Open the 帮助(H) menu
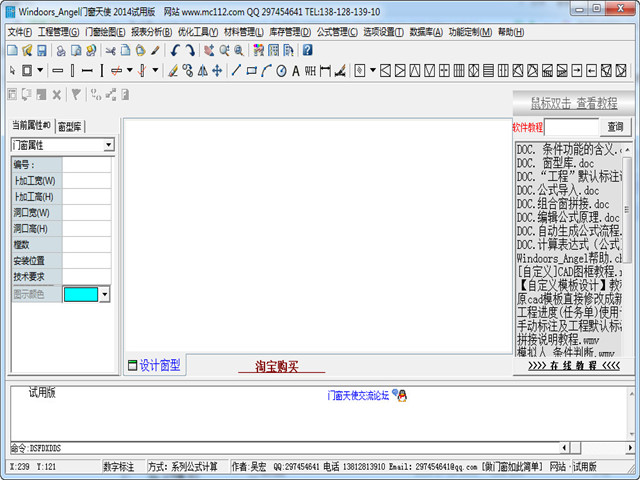 click(511, 32)
